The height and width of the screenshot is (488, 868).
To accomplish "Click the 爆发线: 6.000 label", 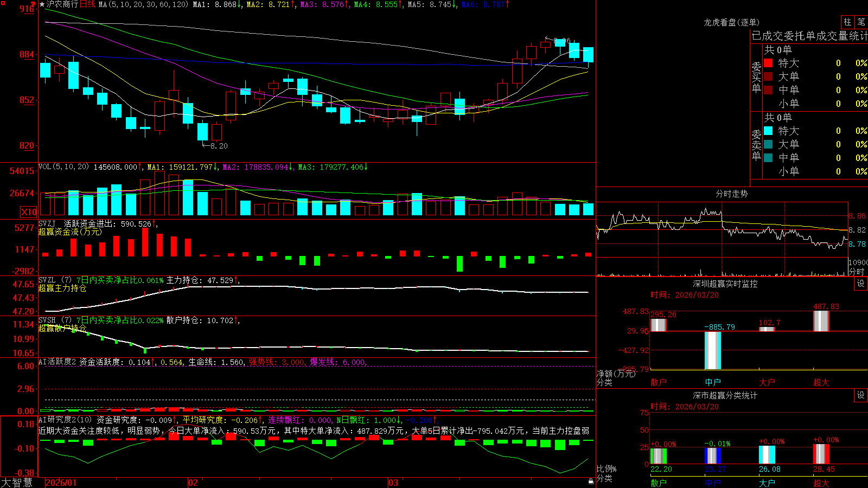I will pos(338,362).
